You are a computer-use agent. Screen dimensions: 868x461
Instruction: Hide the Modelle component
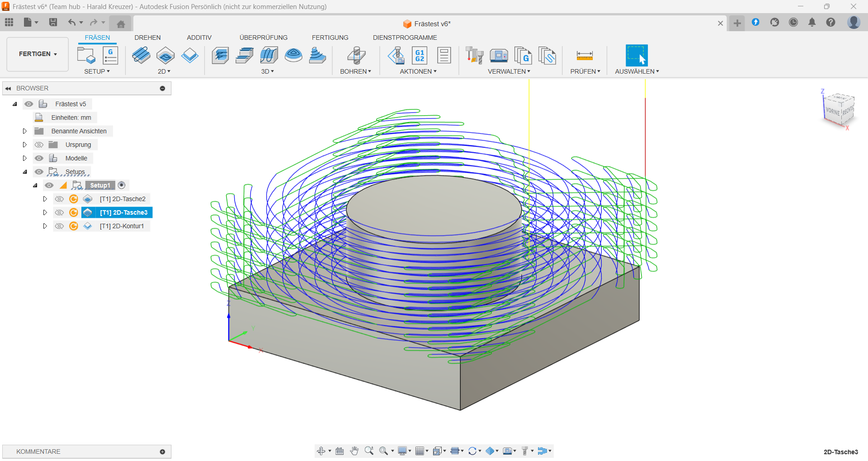[x=39, y=158]
